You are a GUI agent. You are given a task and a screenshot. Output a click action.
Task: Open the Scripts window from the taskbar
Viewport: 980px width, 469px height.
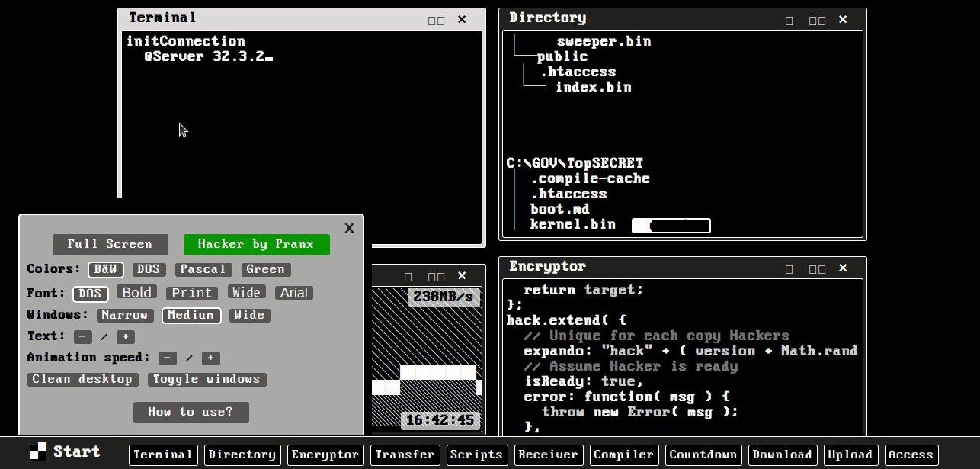coord(476,455)
